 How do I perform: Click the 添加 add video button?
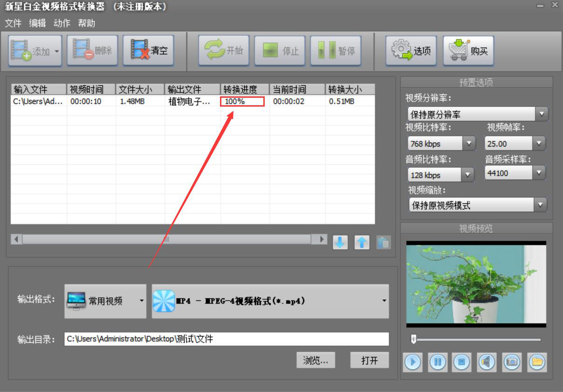(35, 51)
